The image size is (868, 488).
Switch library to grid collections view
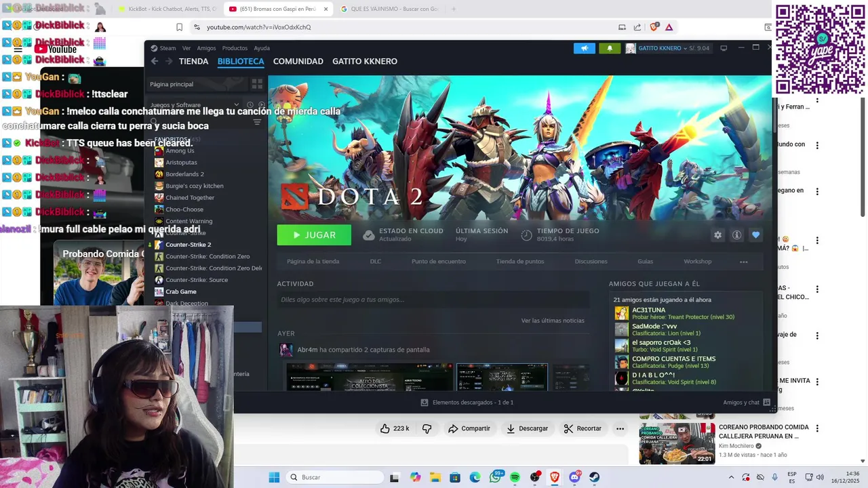[x=257, y=84]
